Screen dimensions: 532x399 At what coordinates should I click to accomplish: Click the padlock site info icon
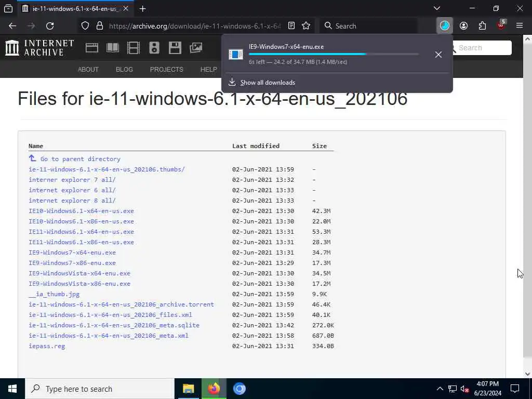coord(100,26)
